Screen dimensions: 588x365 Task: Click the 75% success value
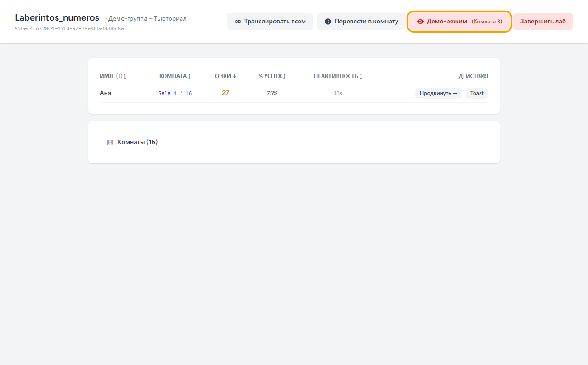pos(272,93)
